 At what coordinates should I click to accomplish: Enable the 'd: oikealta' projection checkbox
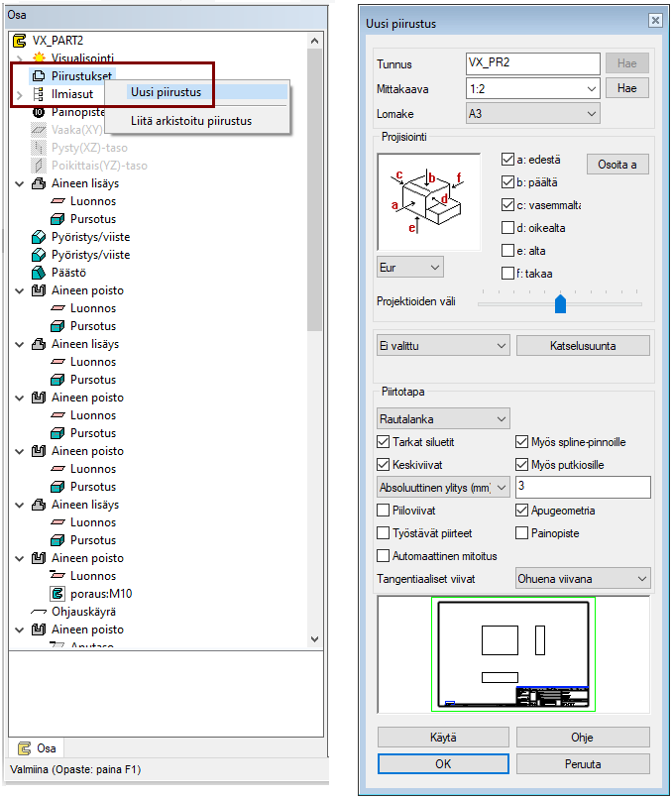pyautogui.click(x=508, y=228)
